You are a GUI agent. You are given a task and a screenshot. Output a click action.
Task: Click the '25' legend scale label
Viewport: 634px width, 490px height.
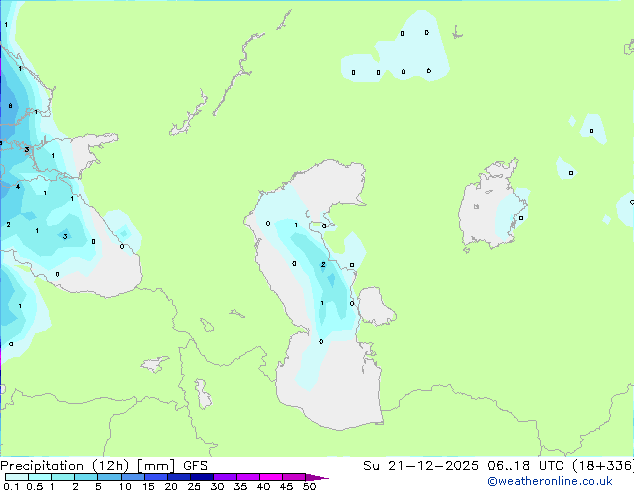tap(194, 486)
